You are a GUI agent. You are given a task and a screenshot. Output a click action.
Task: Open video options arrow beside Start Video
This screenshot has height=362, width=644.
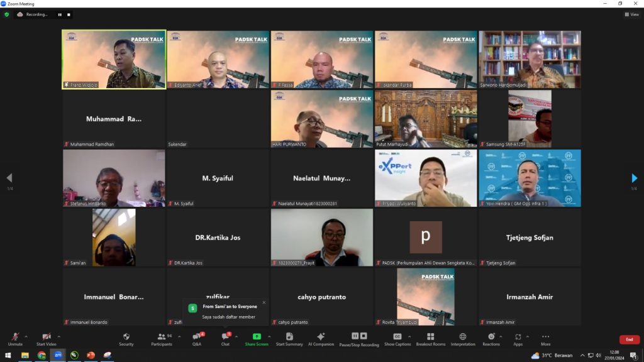[x=58, y=337]
